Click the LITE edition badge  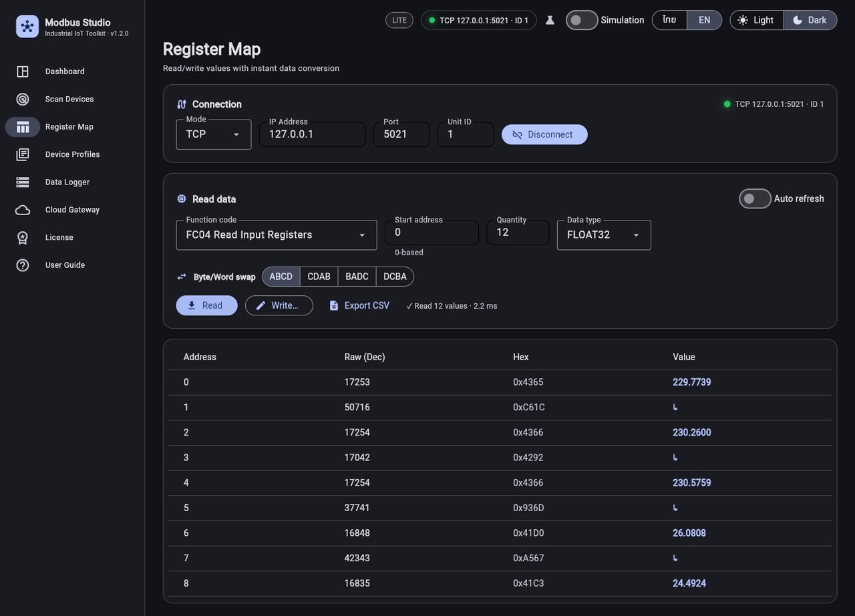tap(399, 20)
